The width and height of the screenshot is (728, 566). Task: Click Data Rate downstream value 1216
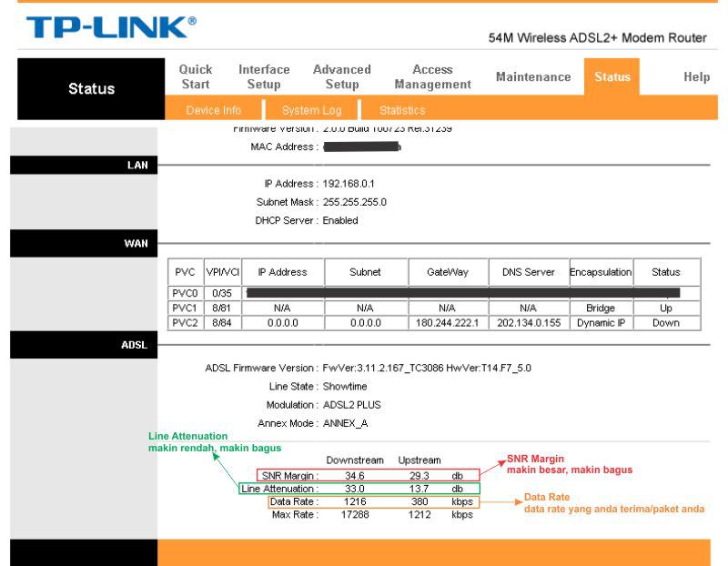pos(355,501)
